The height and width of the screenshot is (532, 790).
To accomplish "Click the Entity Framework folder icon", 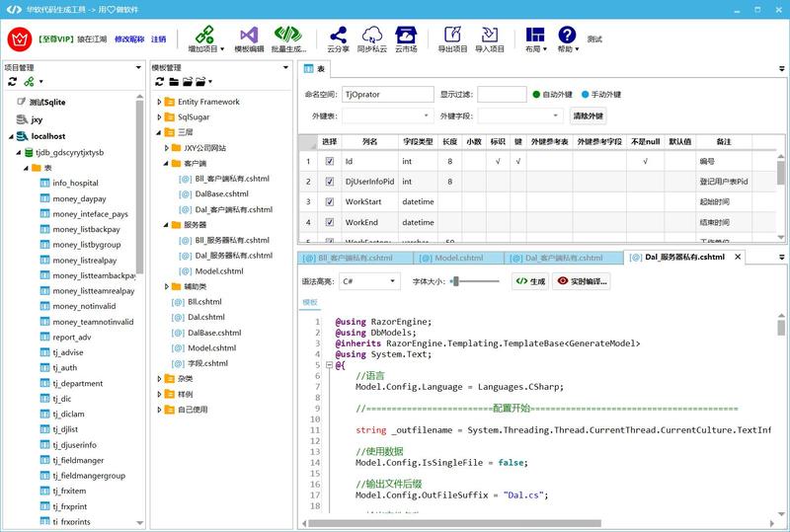I will click(x=170, y=102).
